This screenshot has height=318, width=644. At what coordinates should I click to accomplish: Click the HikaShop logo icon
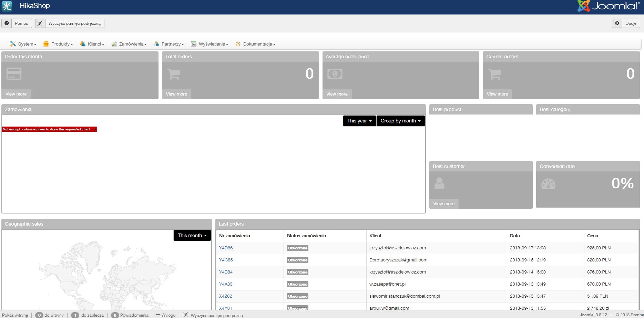pyautogui.click(x=7, y=6)
